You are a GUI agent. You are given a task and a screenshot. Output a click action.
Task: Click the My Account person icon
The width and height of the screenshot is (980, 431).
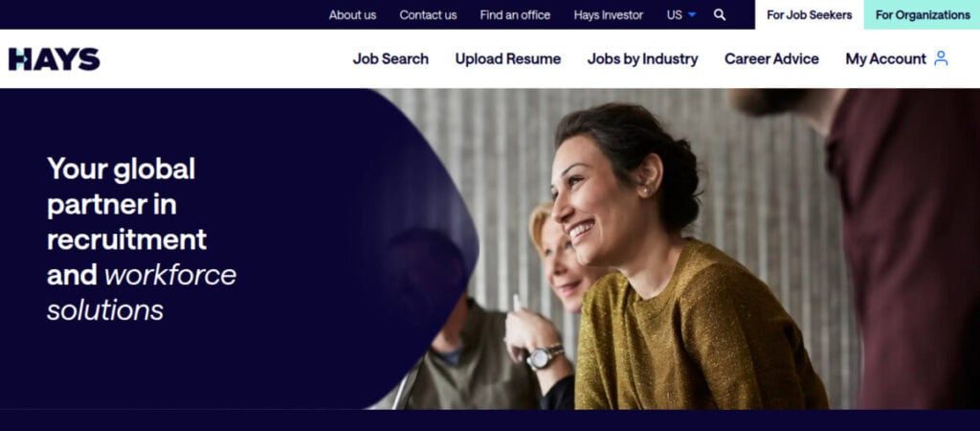click(941, 58)
